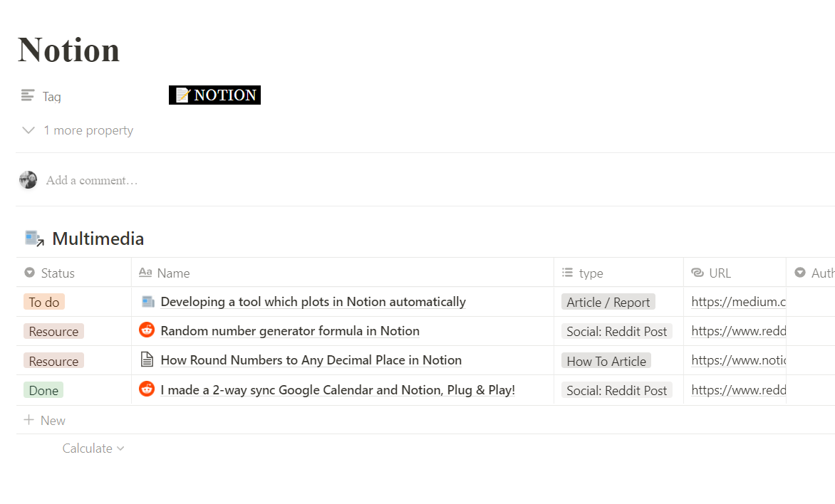Open the URL column header menu
The width and height of the screenshot is (835, 504).
[x=735, y=273]
